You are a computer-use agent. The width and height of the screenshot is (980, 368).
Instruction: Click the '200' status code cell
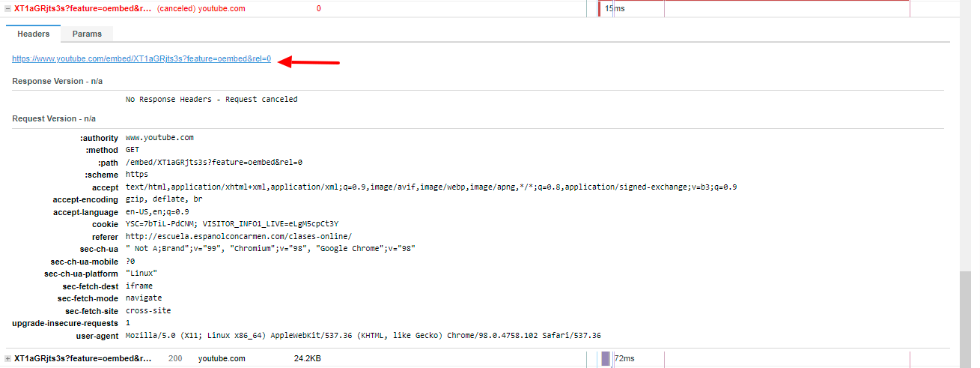pyautogui.click(x=175, y=359)
